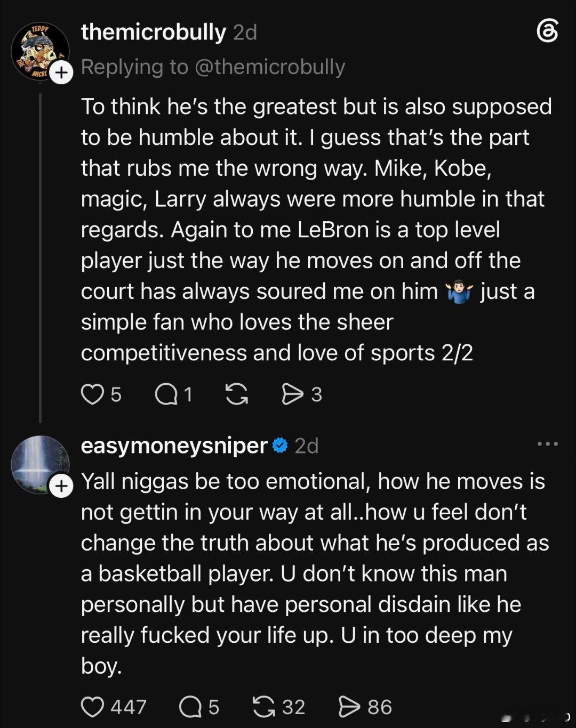Open themicrobully's post text ending with 2/2
576x728 pixels.
[316, 230]
